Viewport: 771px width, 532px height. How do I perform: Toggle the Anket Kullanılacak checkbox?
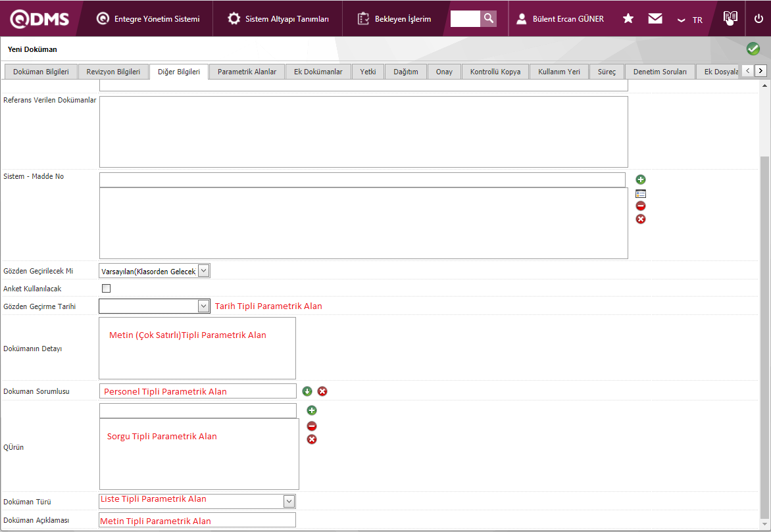(x=106, y=288)
